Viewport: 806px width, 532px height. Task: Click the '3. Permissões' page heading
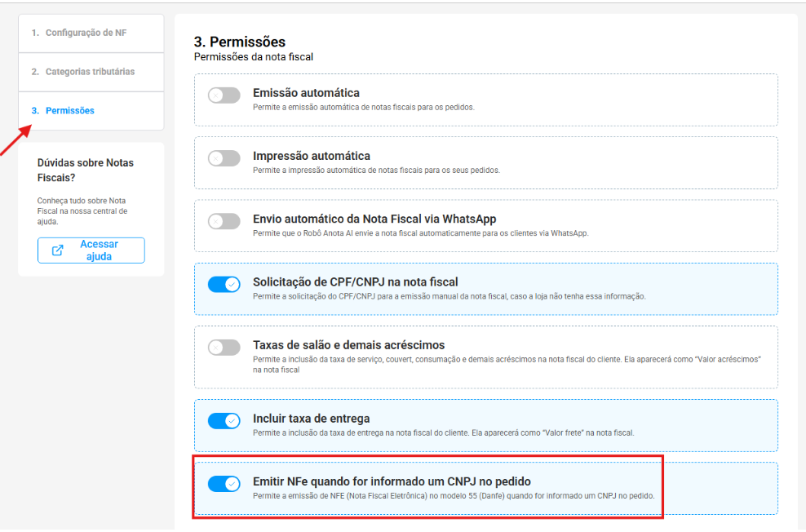239,42
